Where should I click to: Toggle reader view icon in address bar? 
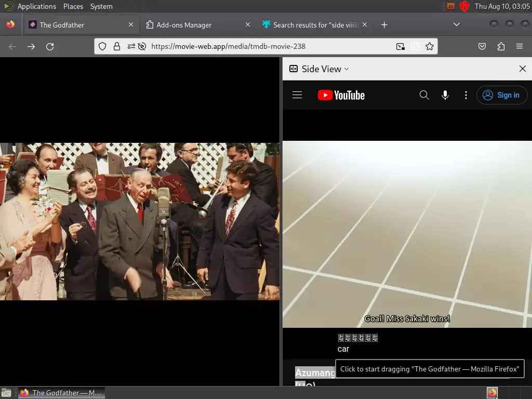(x=415, y=46)
